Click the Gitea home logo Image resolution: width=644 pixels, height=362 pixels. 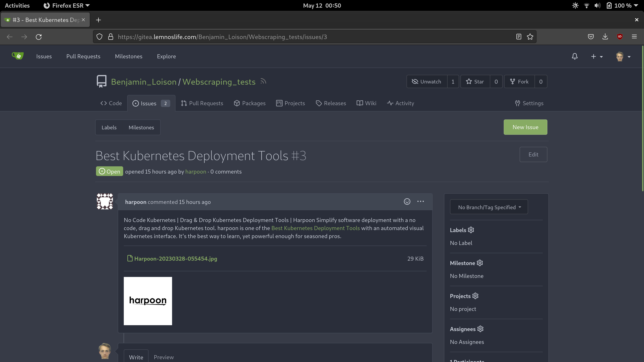[x=18, y=56]
